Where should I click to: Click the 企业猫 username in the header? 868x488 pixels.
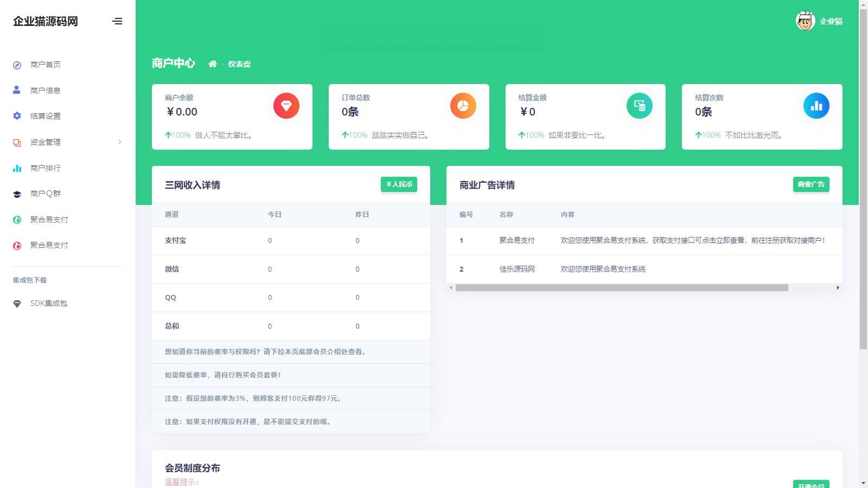831,22
